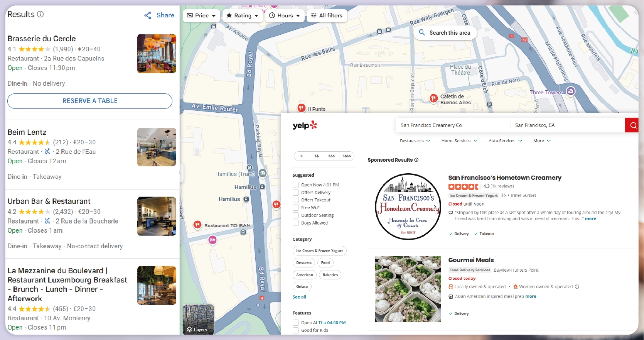The width and height of the screenshot is (644, 340).
Task: Select Ice Cream & Frozen Yogurt category chip
Action: [x=320, y=251]
